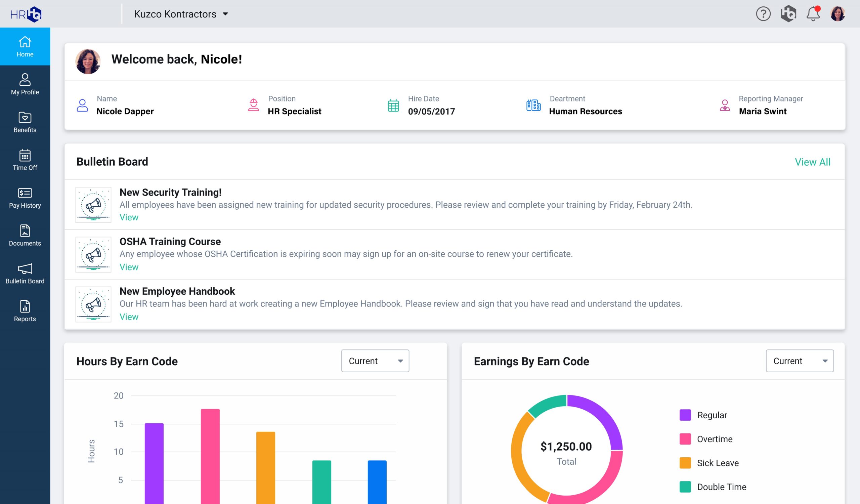Open Pay History in the sidebar
860x504 pixels.
[x=25, y=198]
